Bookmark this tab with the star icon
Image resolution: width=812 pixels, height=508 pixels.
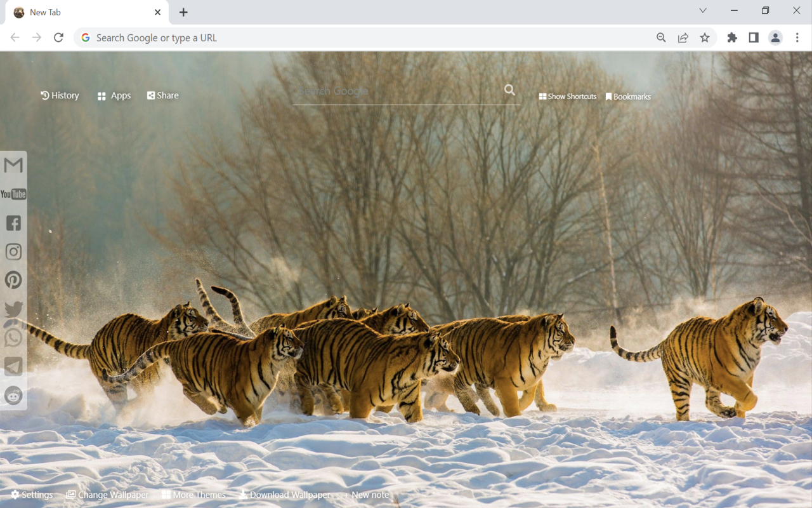pyautogui.click(x=705, y=38)
